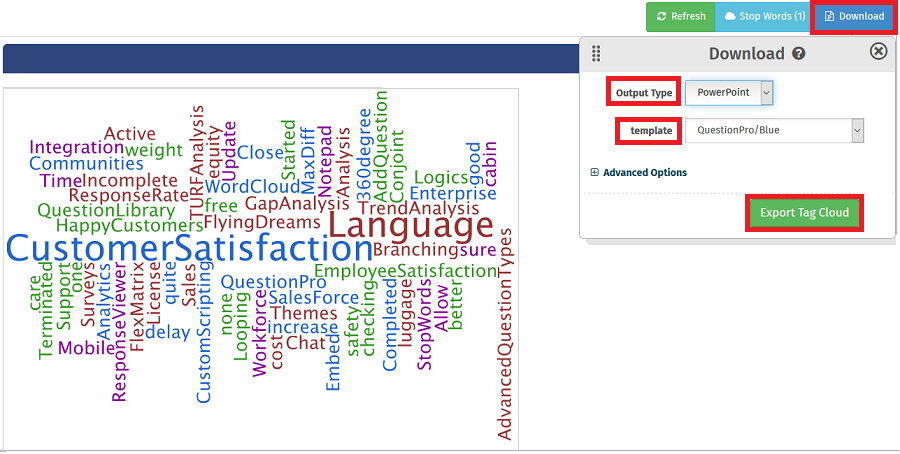Expand Advanced Options plus icon
900x454 pixels.
tap(595, 172)
